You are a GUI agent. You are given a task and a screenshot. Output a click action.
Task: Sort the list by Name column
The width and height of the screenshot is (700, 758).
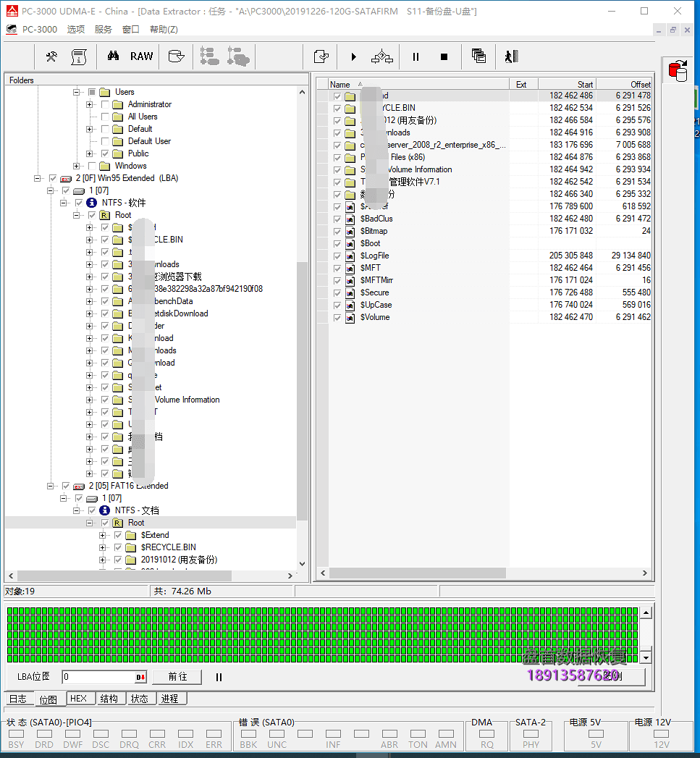418,85
